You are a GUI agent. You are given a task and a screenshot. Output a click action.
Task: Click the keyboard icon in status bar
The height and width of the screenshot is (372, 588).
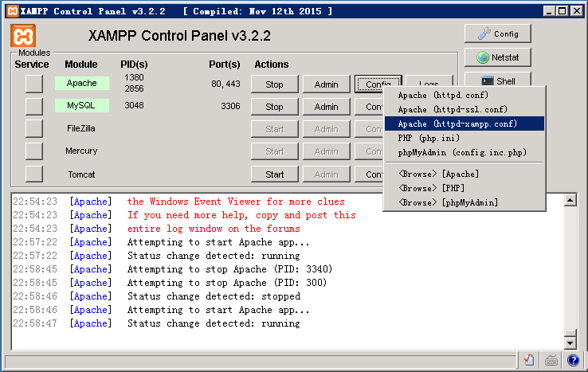pos(551,360)
